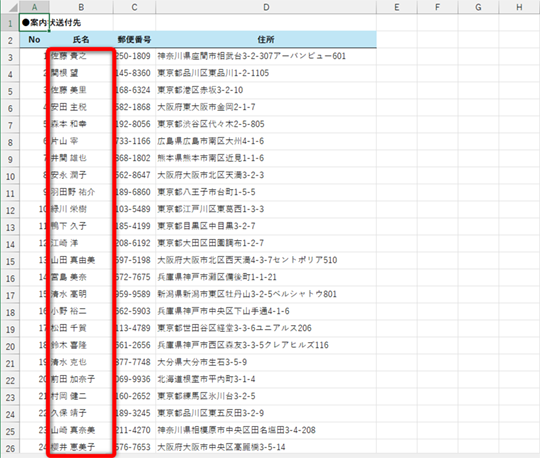The width and height of the screenshot is (540, 458).
Task: Click the address ending ユニアルス206
Action: coord(266,329)
